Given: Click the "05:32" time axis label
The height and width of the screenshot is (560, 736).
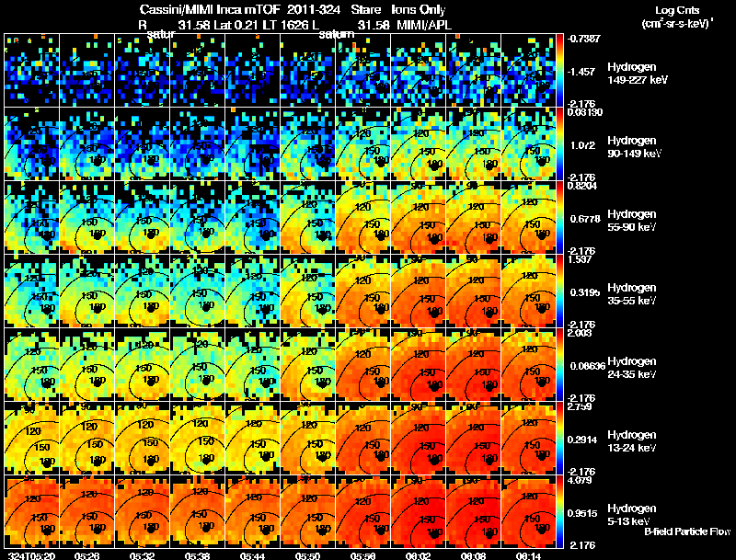Looking at the screenshot, I should (x=143, y=555).
